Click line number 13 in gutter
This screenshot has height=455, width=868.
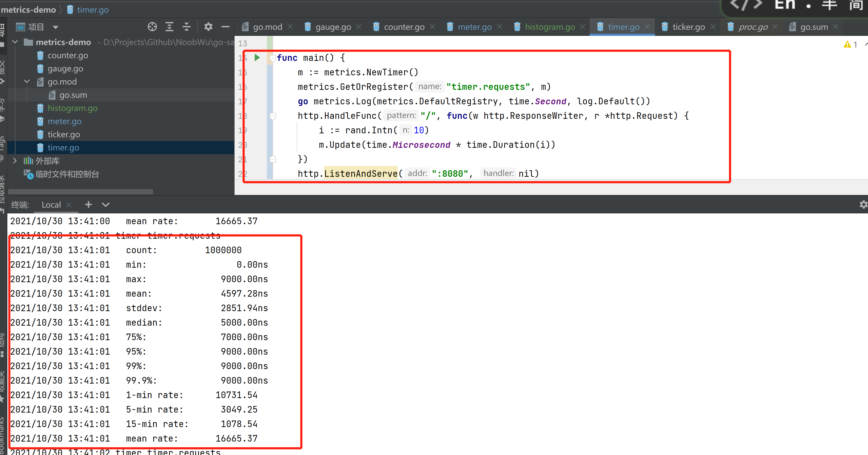243,43
